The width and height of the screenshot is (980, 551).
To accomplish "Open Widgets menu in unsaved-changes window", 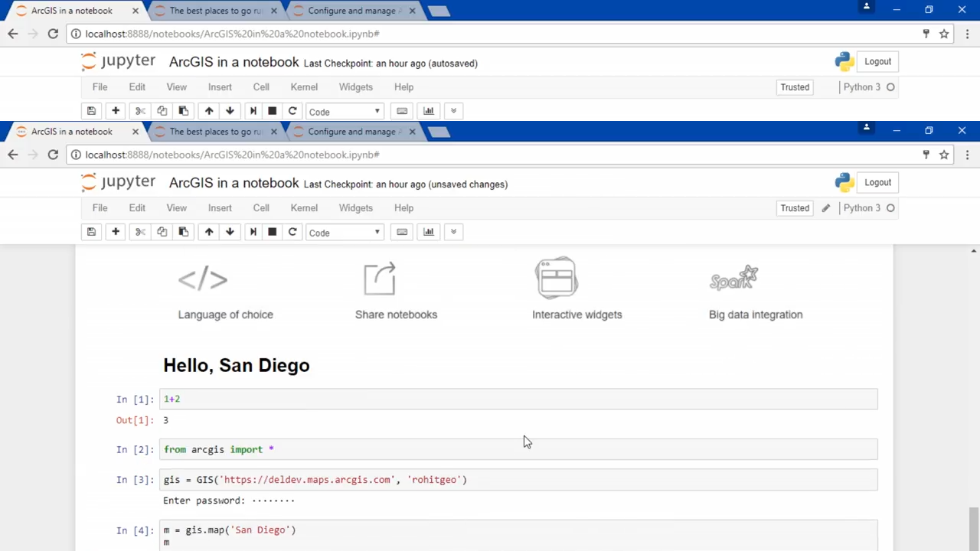I will pyautogui.click(x=356, y=208).
